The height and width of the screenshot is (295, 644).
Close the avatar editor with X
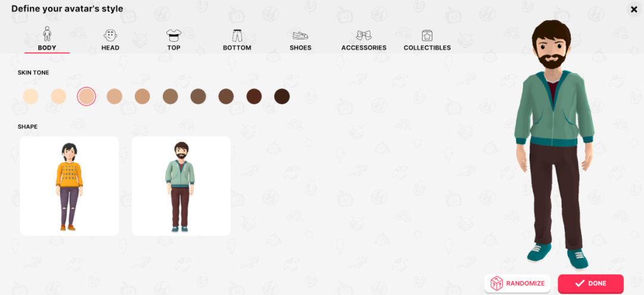(634, 8)
